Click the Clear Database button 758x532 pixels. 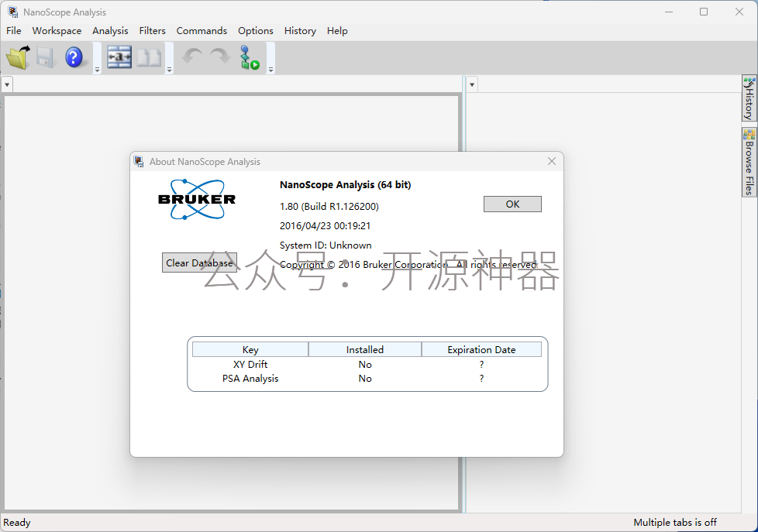click(199, 263)
